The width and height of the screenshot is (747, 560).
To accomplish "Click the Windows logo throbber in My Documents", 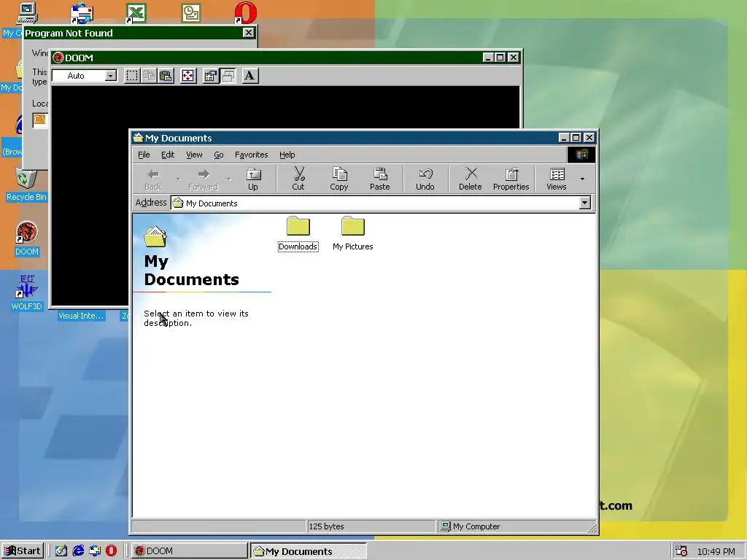I will 581,155.
